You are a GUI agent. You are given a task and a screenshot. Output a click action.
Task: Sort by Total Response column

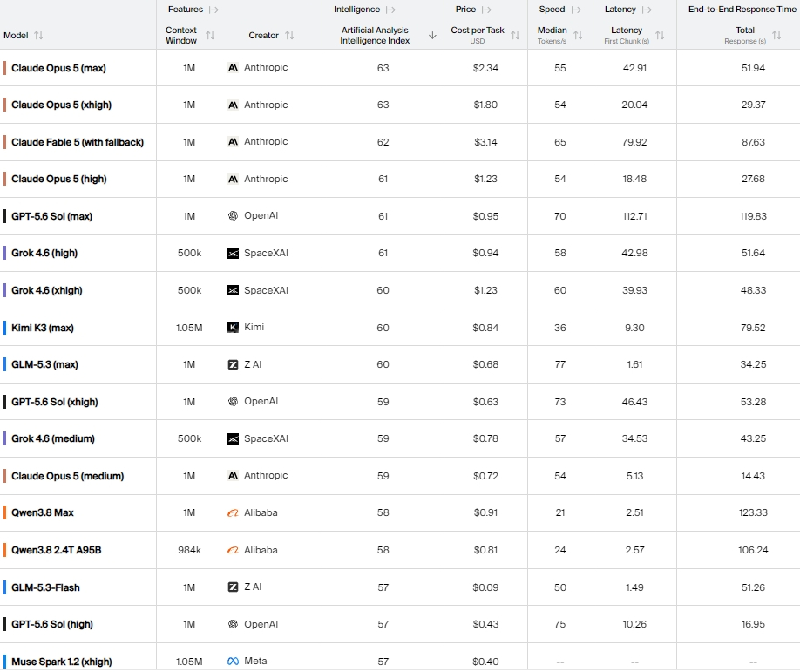[776, 35]
